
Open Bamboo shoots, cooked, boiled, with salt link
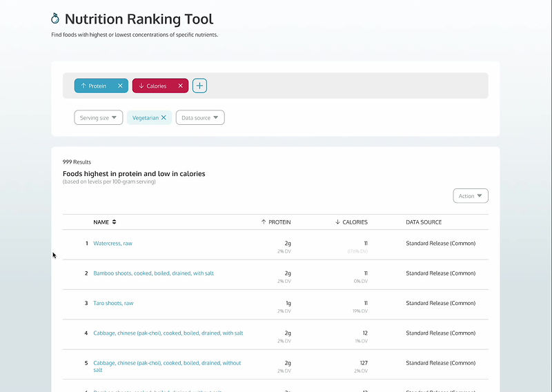pos(153,273)
